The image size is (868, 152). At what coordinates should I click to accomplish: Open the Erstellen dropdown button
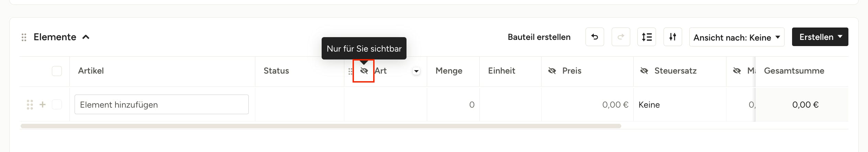point(820,37)
